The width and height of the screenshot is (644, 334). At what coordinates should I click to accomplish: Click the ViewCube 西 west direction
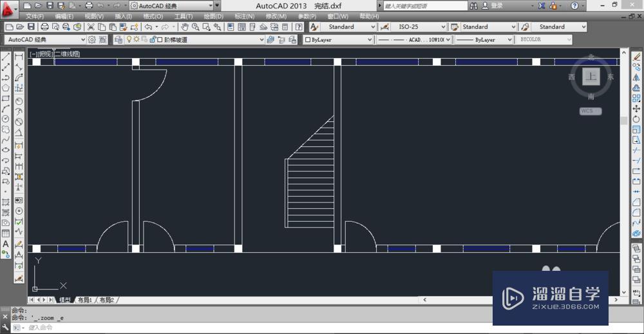[571, 77]
